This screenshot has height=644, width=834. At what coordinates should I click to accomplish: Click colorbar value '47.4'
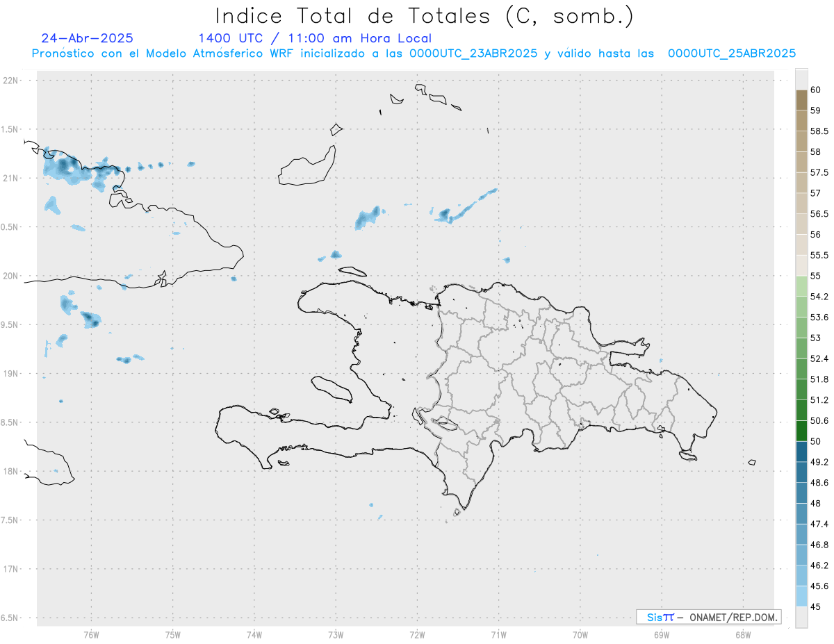819,524
